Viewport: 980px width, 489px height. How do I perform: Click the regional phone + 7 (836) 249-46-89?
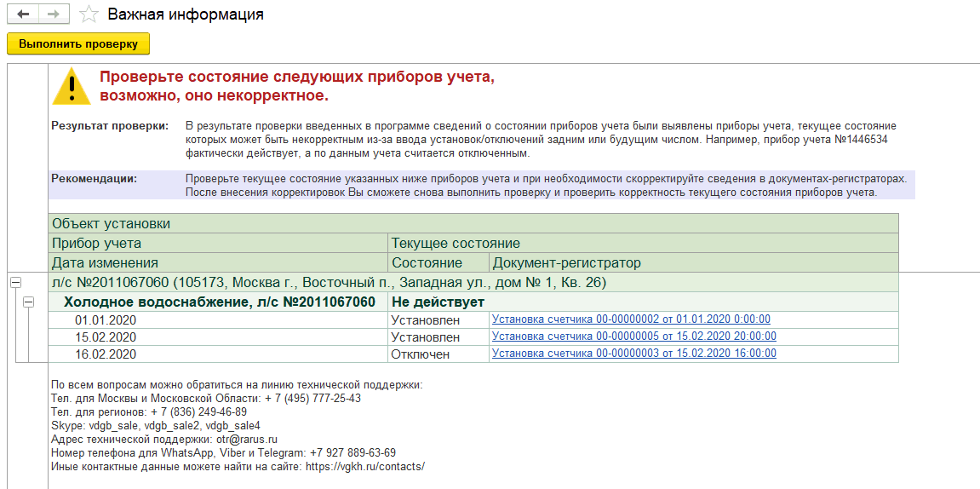(198, 411)
